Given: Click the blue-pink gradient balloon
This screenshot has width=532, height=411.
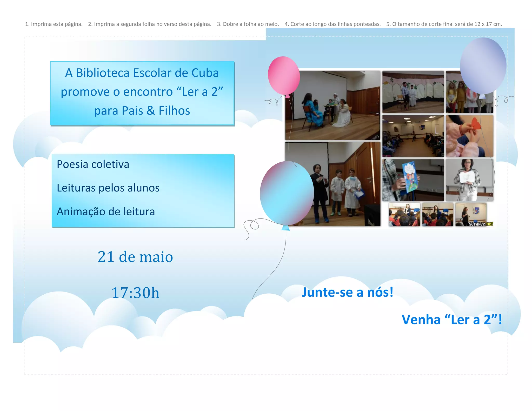Looking at the screenshot, I should [x=287, y=193].
